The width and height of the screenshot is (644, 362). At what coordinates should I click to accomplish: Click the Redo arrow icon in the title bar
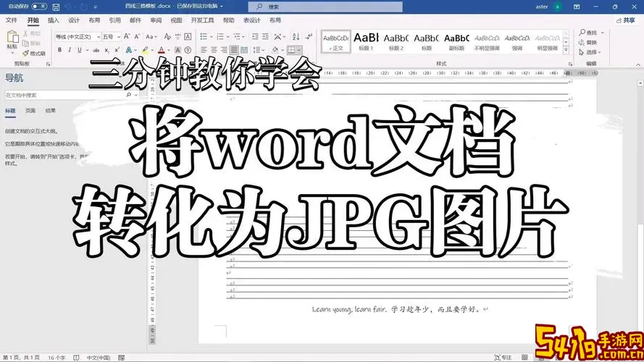tap(84, 7)
